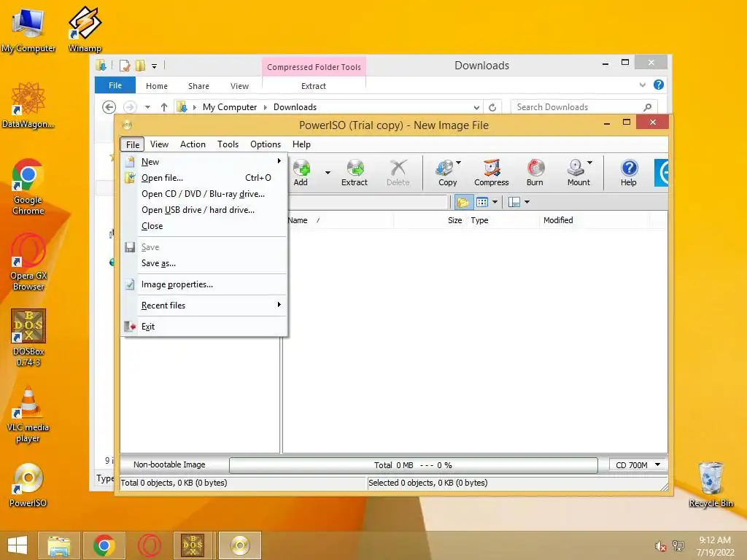
Task: Click the Non-bootable Image status label
Action: [169, 464]
